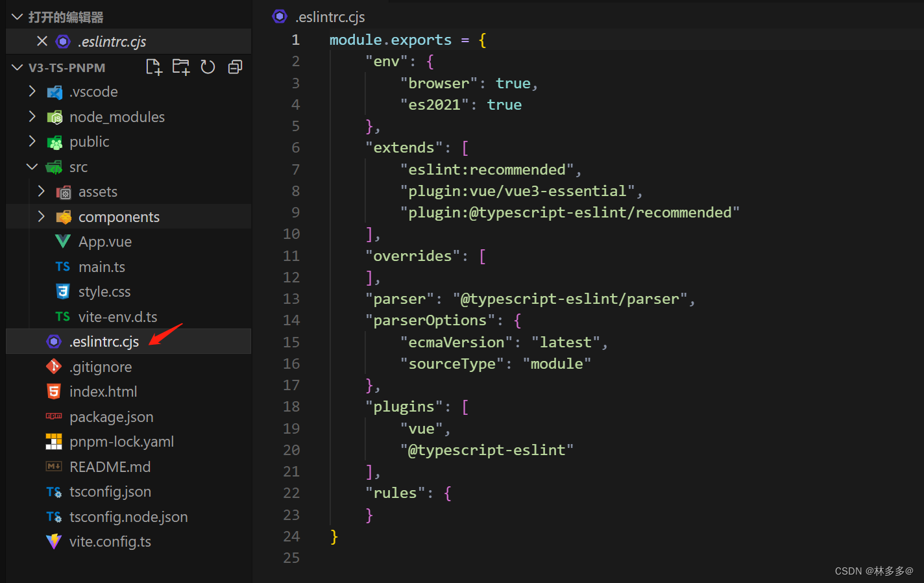Screen dimensions: 924x583
Task: Open vite-env.d.ts file
Action: point(118,317)
